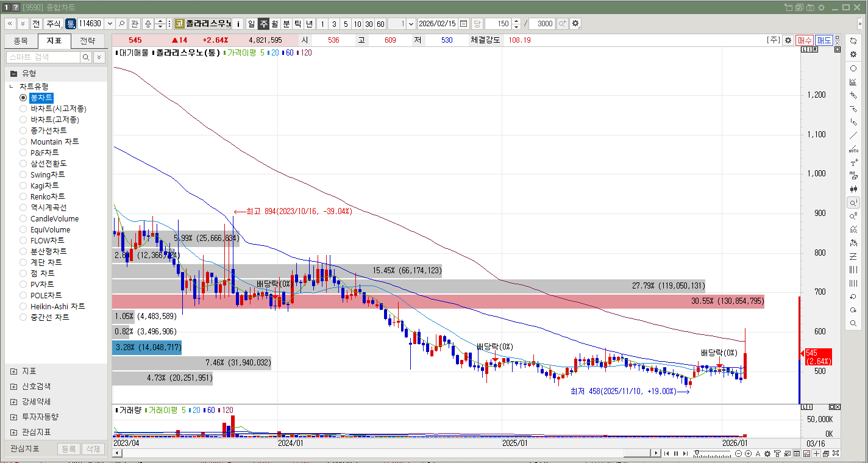Select 분 minute period button
This screenshot has width=868, height=463.
click(286, 24)
